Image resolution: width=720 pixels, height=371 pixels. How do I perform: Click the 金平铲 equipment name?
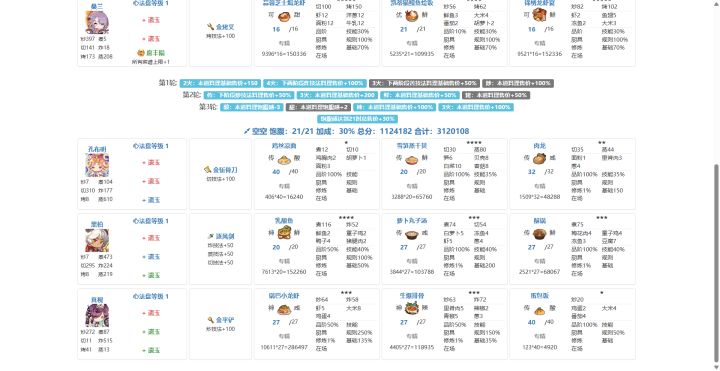(x=225, y=320)
